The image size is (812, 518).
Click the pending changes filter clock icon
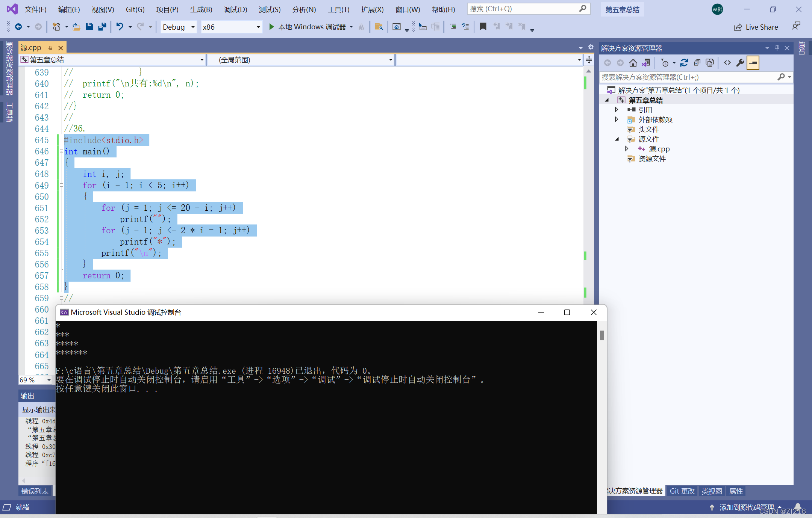coord(665,63)
